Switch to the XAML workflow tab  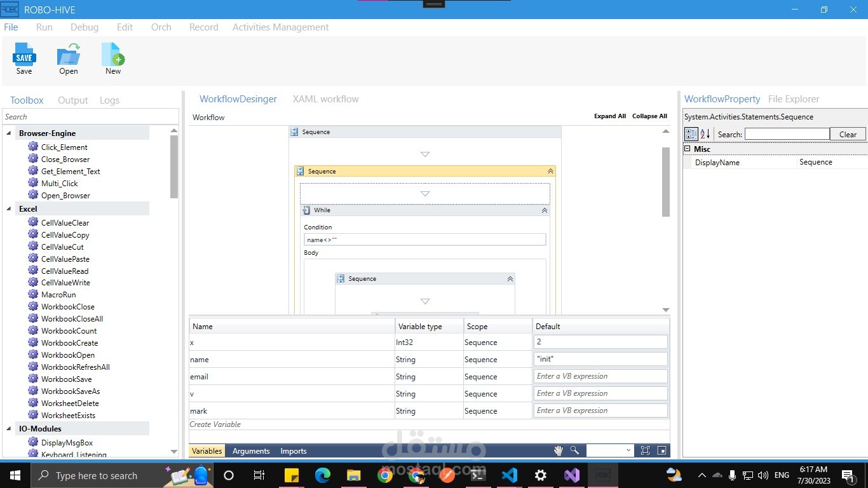coord(325,99)
